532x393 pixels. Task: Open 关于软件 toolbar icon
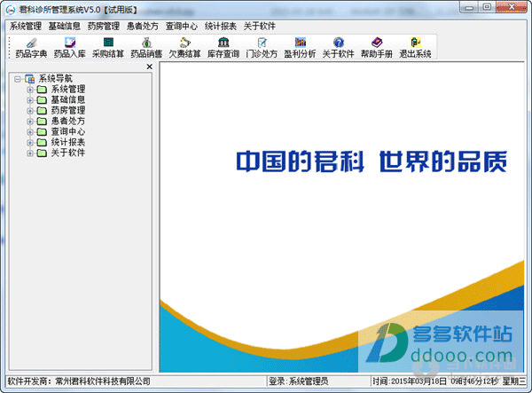tap(339, 43)
